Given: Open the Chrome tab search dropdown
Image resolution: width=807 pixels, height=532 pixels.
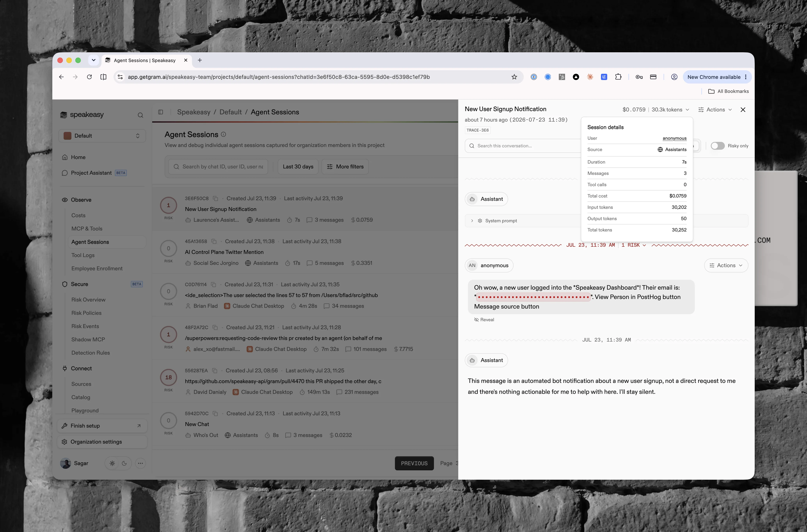Looking at the screenshot, I should coord(94,60).
